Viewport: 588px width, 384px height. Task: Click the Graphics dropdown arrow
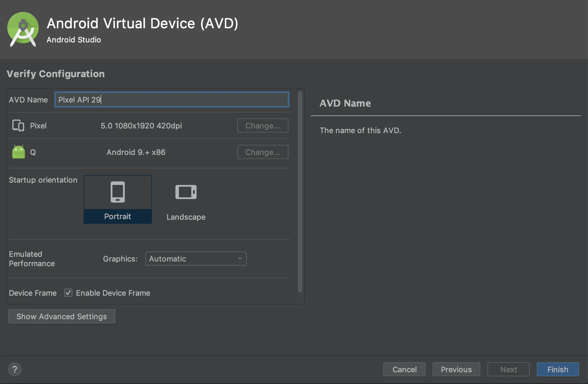coord(240,259)
